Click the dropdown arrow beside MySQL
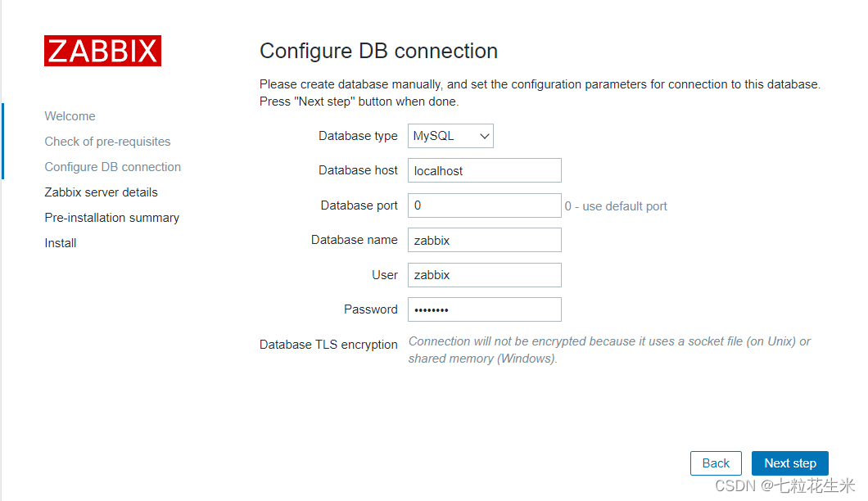 click(483, 136)
